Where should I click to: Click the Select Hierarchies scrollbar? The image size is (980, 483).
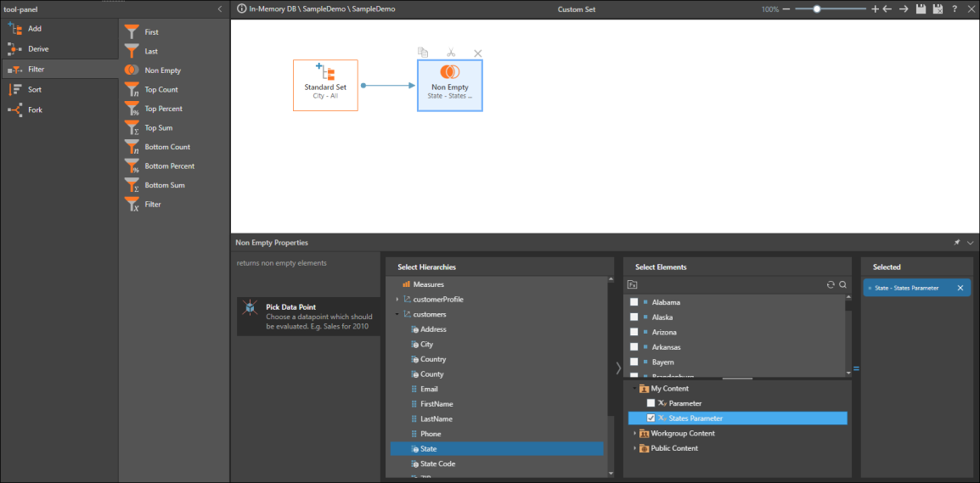click(x=611, y=347)
